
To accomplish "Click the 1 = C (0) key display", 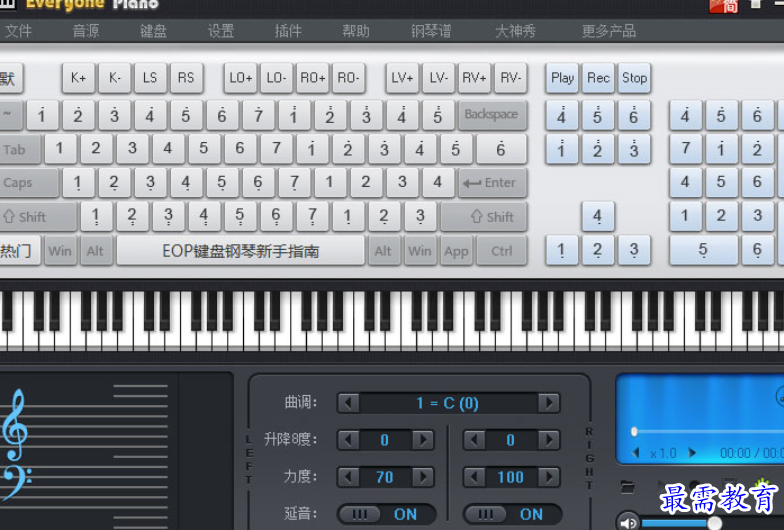I will 448,402.
